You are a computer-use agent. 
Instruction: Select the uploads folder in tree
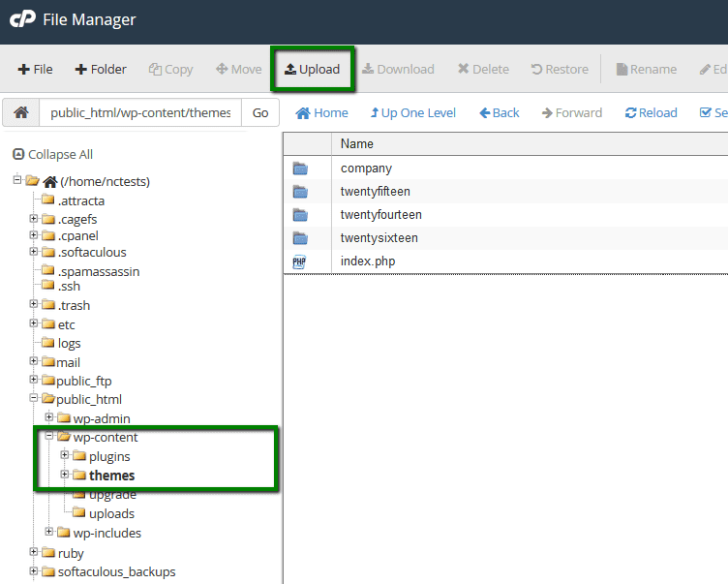coord(110,513)
